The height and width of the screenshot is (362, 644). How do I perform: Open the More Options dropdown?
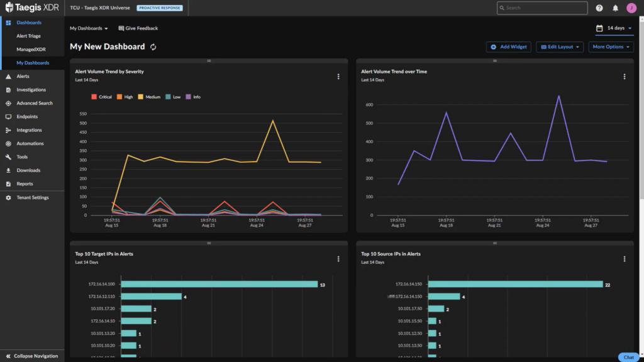(611, 47)
